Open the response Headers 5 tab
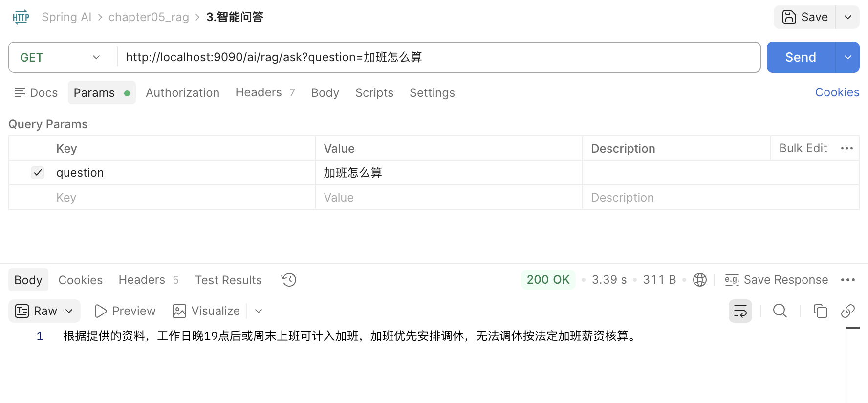Viewport: 868px width, 403px height. pyautogui.click(x=149, y=280)
